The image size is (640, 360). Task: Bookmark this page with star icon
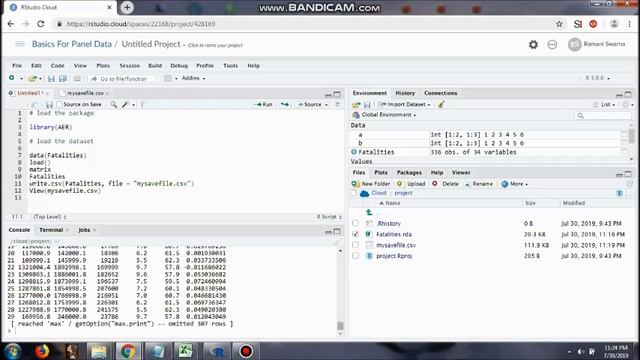click(x=559, y=24)
